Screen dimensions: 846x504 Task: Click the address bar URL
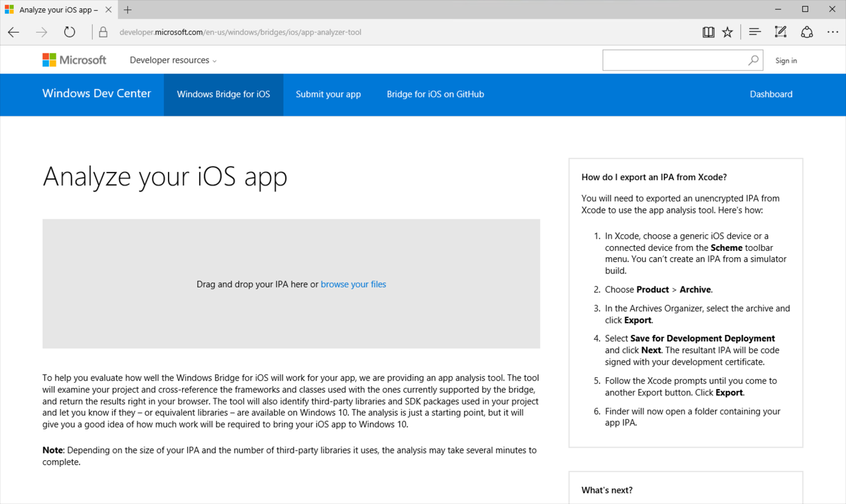pos(240,32)
